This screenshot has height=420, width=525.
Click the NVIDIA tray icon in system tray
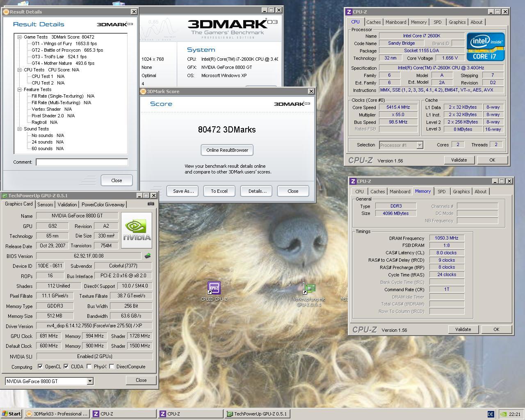(503, 414)
